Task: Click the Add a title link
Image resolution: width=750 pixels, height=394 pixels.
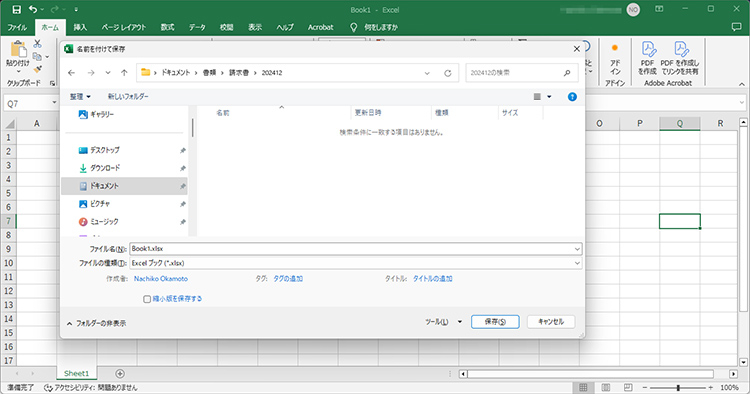Action: pyautogui.click(x=432, y=279)
